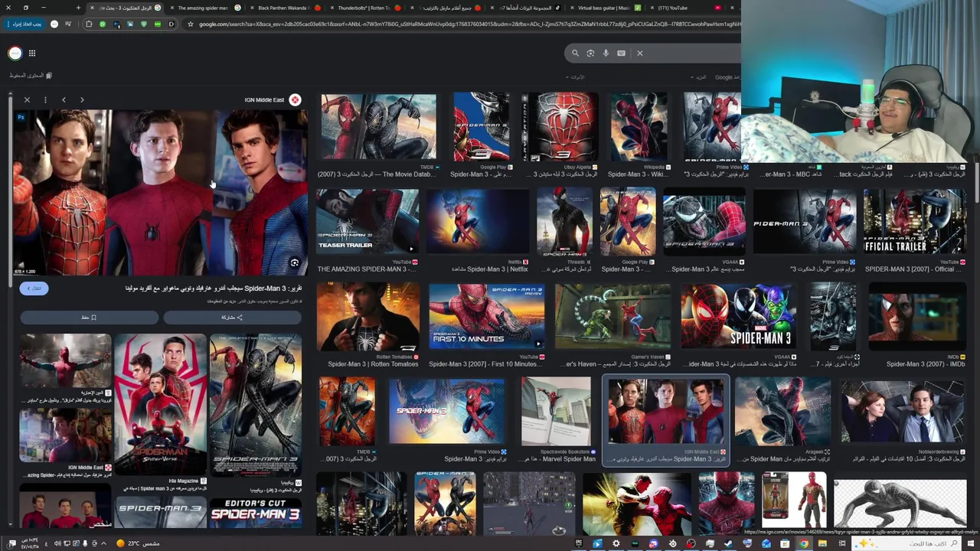
Task: Open the Spider-Man 3 report title link
Action: [x=214, y=289]
